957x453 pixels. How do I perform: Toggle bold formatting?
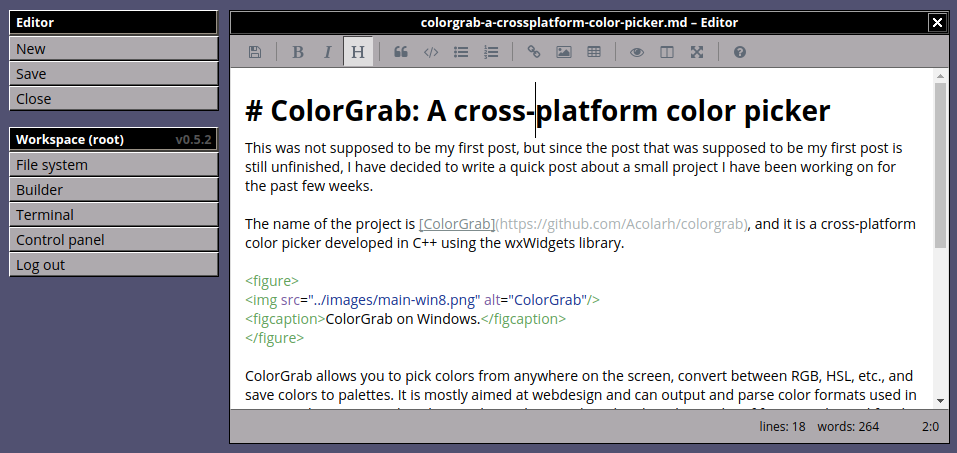click(x=298, y=52)
